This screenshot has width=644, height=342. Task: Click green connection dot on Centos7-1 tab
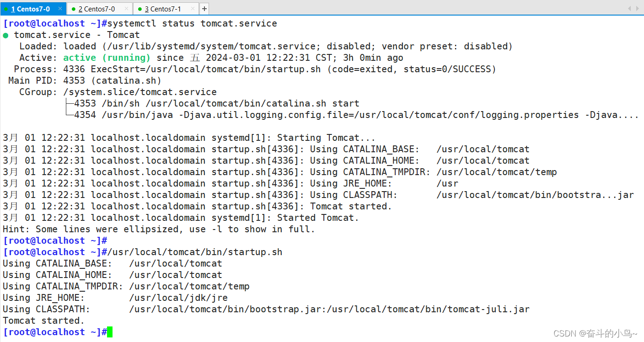tap(140, 9)
